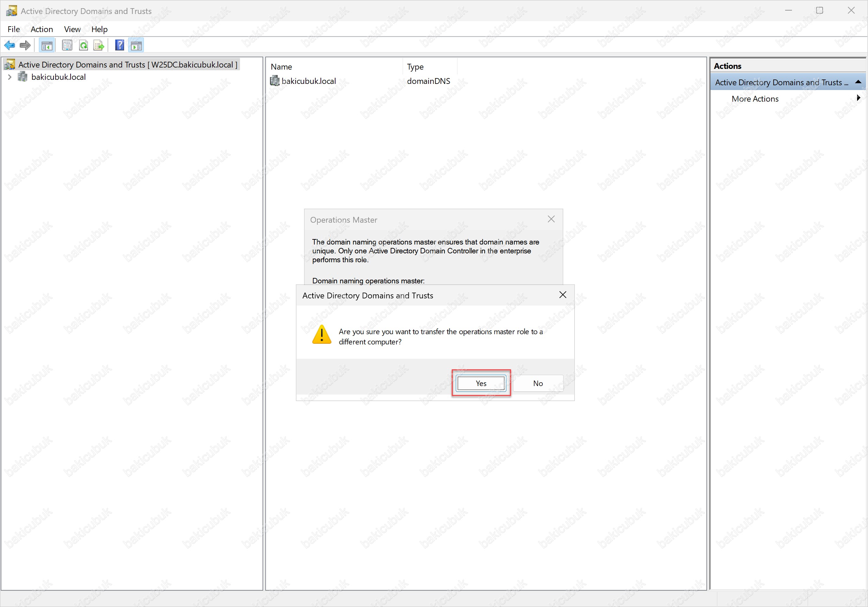Screen dimensions: 868x607
Task: Click More Actions in Actions pane
Action: [755, 99]
